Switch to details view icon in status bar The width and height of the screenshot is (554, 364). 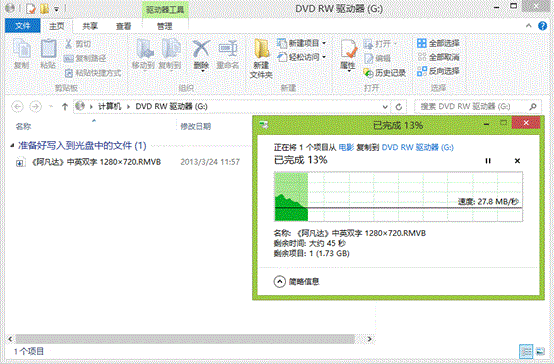click(526, 351)
